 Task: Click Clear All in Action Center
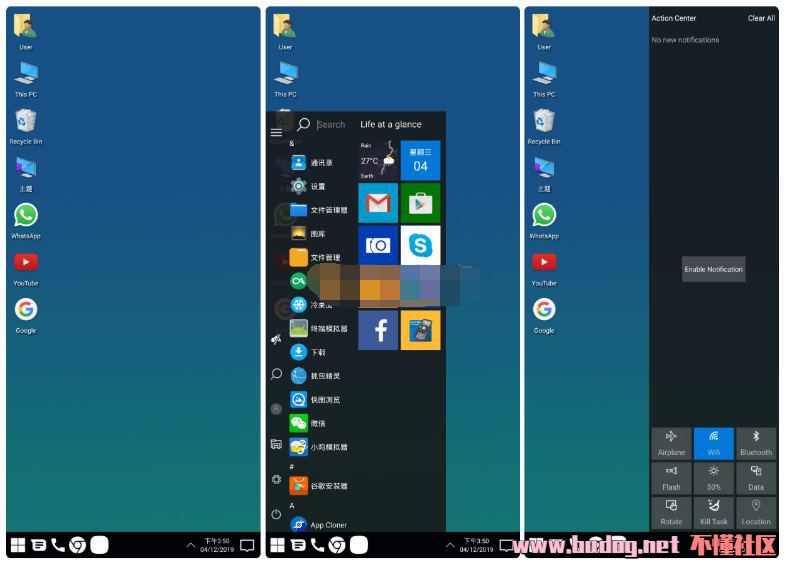761,18
